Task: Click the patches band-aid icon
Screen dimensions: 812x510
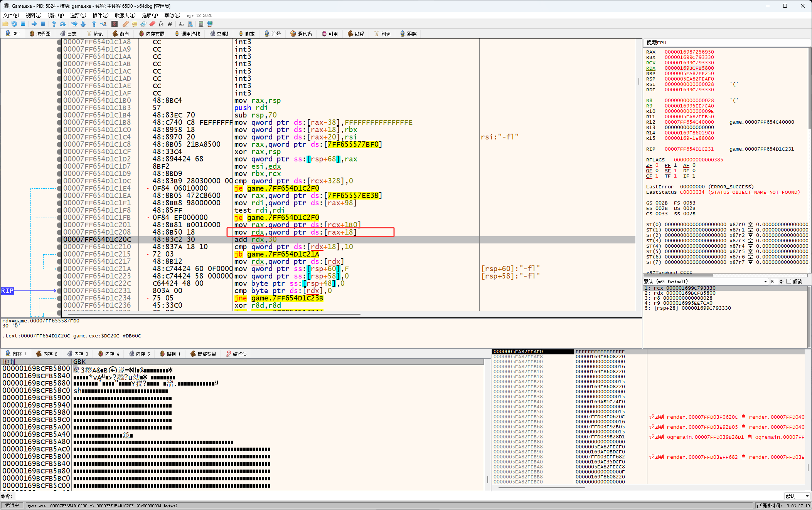Action: tap(125, 24)
